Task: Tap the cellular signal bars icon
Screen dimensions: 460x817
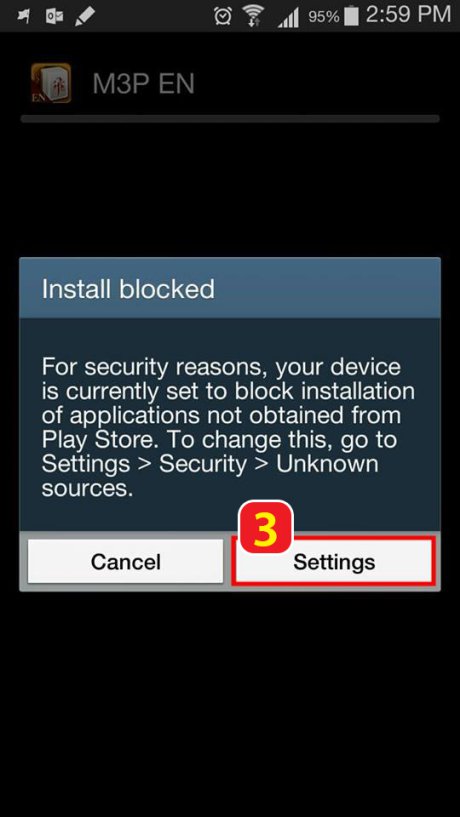Action: [x=288, y=17]
